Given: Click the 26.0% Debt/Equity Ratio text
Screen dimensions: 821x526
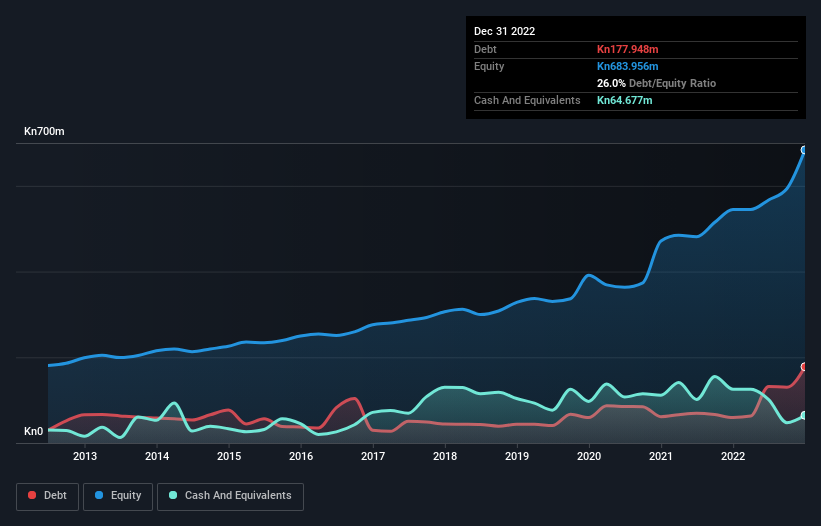Looking at the screenshot, I should click(656, 83).
